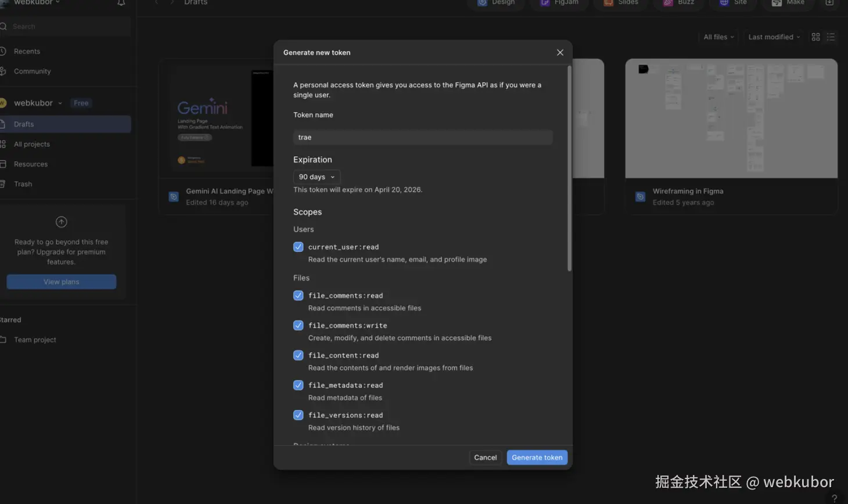Click the Gemini AI Landing Page file icon
The image size is (848, 504).
[x=173, y=197]
